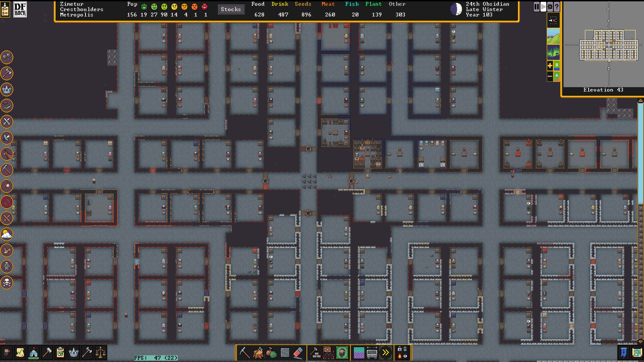Click the grey ghost alert icon
Screen dimensions: 644x362
click(7, 266)
